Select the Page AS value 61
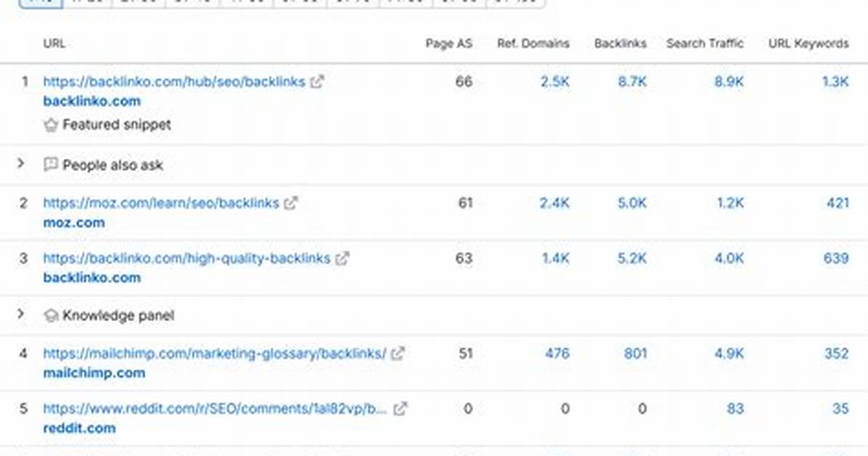Screen dimensions: 868x456 click(465, 203)
